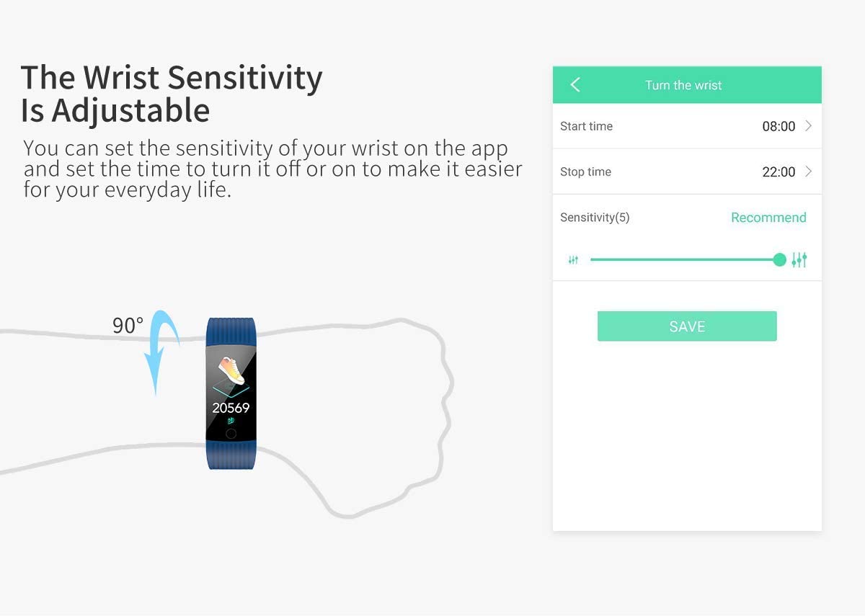The width and height of the screenshot is (865, 616).
Task: Go back using the header arrow
Action: (x=575, y=85)
